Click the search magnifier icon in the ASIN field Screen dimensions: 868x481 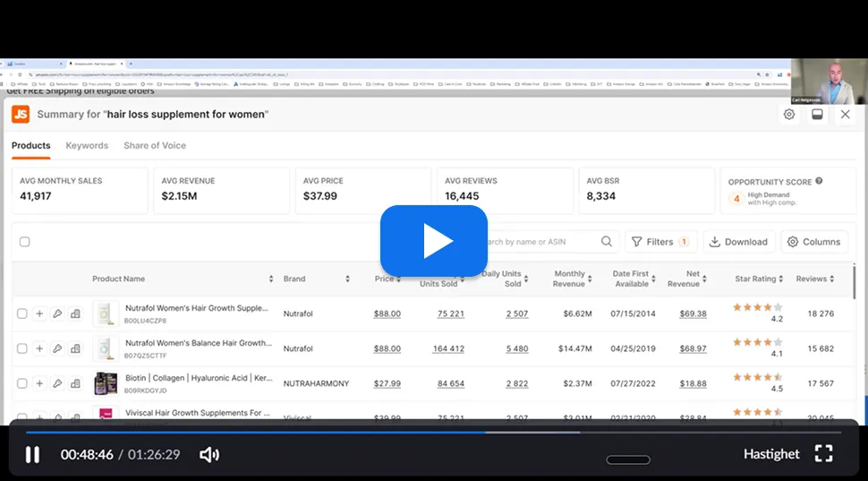[607, 242]
